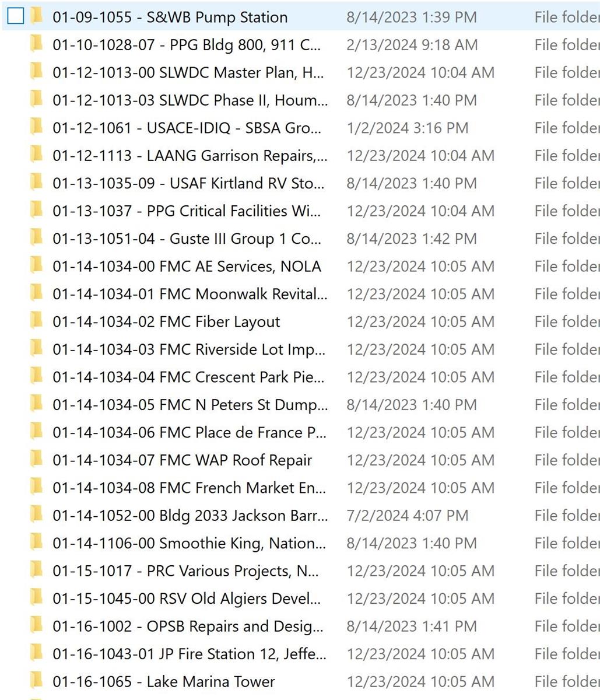This screenshot has width=600, height=700.
Task: Select name 01-14-1034-06 FMC Place de France
Action: [x=190, y=433]
